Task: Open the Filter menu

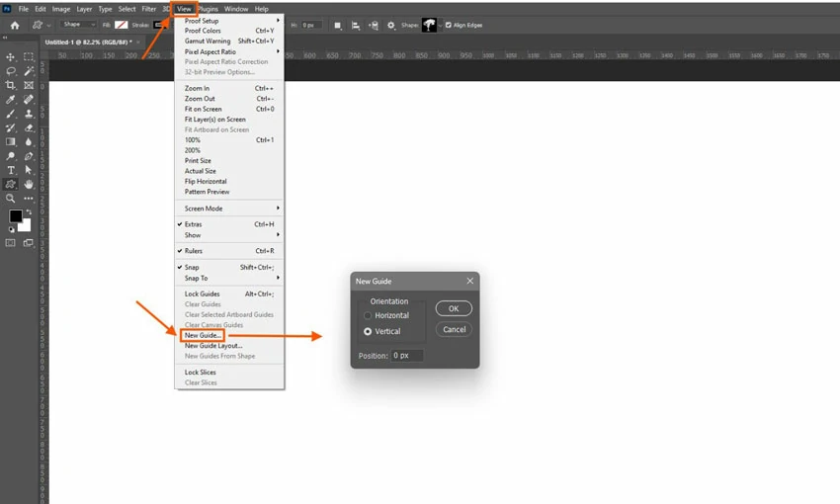Action: [x=148, y=9]
